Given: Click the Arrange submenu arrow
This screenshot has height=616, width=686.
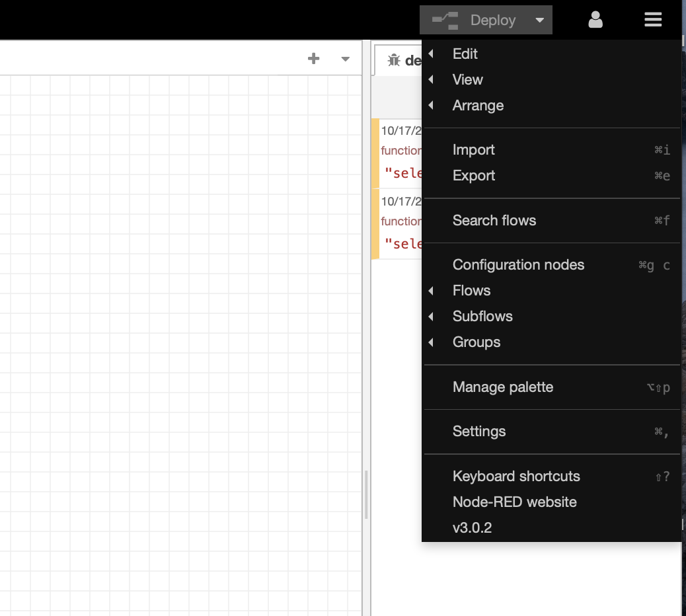Looking at the screenshot, I should [x=431, y=106].
